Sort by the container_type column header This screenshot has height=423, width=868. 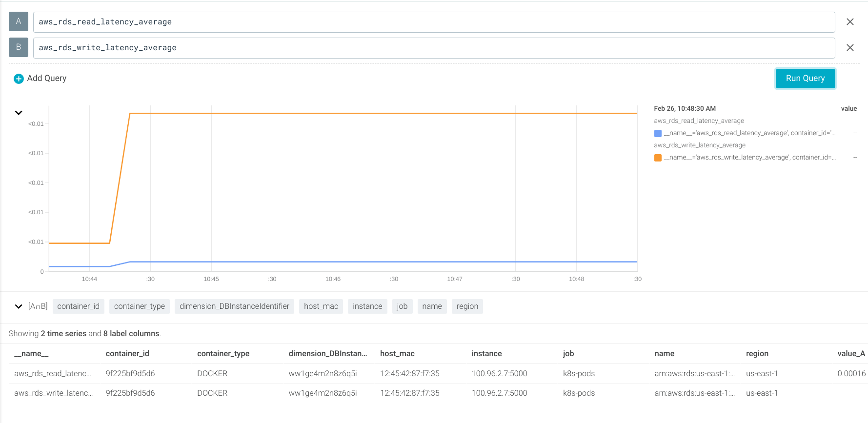223,354
